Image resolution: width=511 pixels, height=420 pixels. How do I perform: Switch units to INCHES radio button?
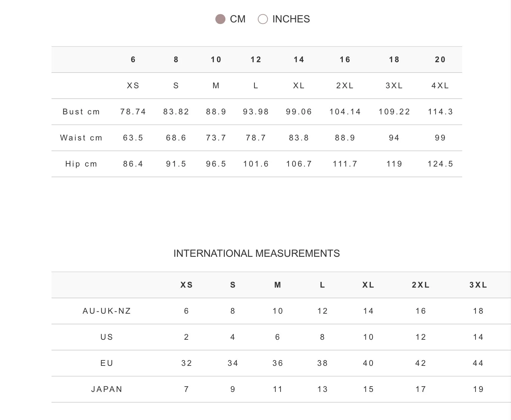[x=263, y=19]
